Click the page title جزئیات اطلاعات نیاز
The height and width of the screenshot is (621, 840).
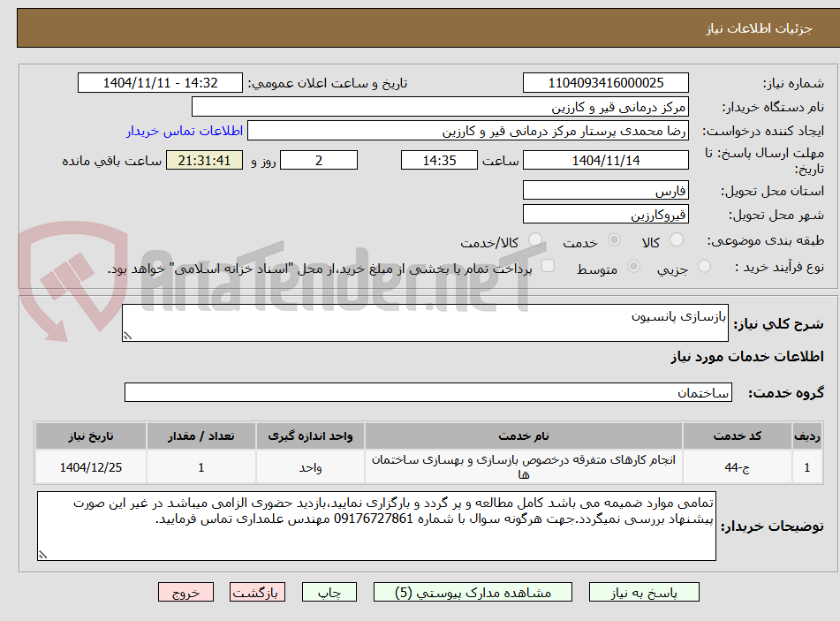pyautogui.click(x=759, y=28)
